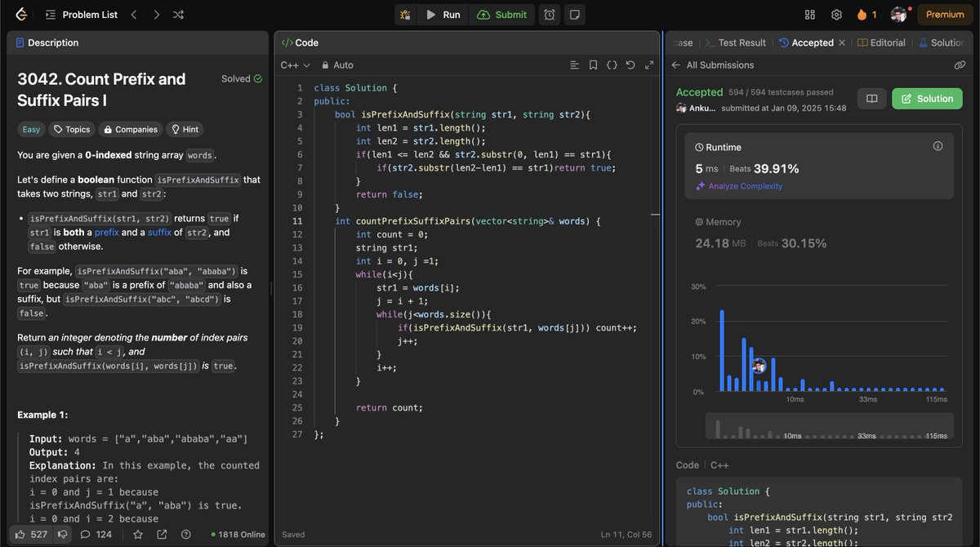
Task: Submit the solution
Action: [502, 15]
